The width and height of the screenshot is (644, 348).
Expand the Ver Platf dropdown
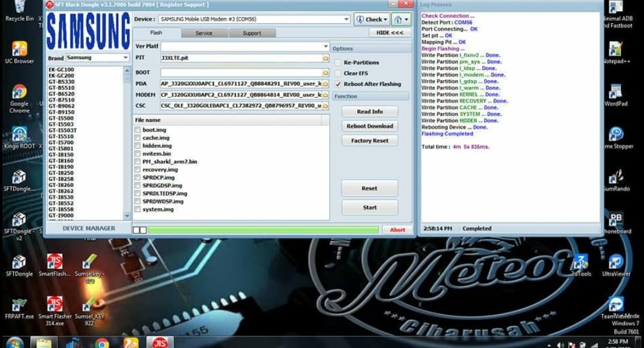click(x=326, y=46)
